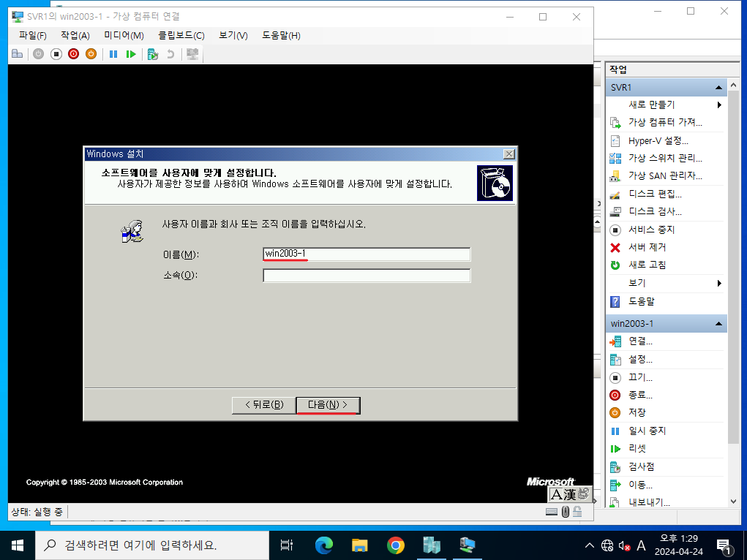
Task: Open Microsoft Edge from the taskbar
Action: tap(324, 545)
